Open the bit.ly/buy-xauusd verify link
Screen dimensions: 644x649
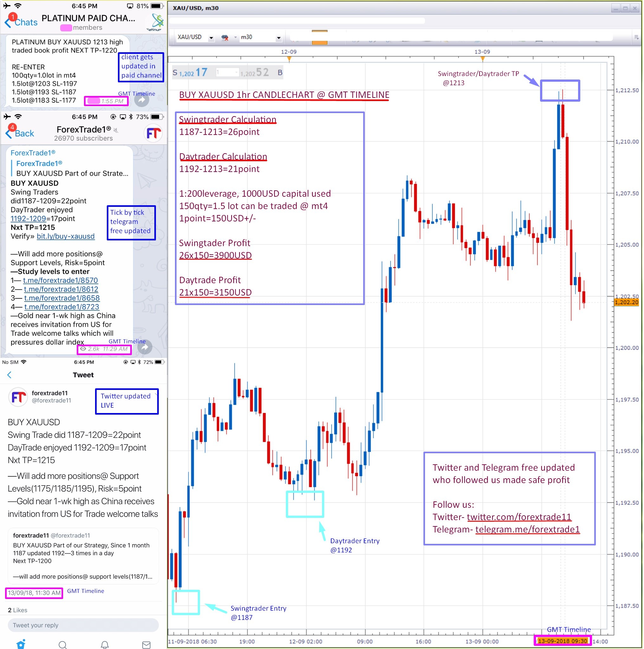click(x=66, y=236)
